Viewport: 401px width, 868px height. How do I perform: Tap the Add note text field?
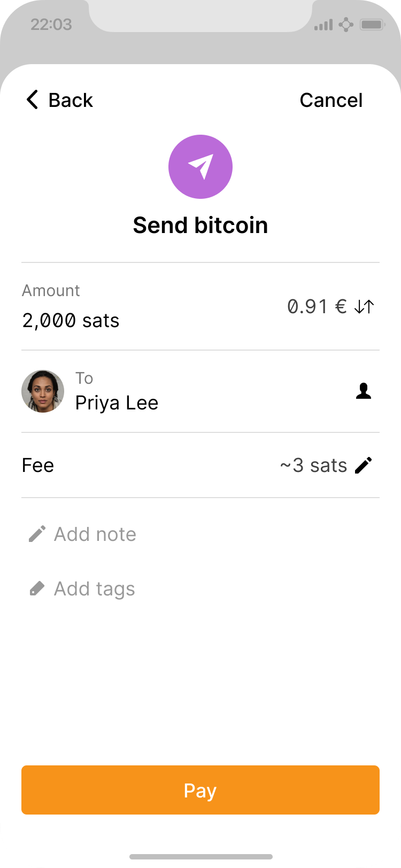click(x=95, y=534)
